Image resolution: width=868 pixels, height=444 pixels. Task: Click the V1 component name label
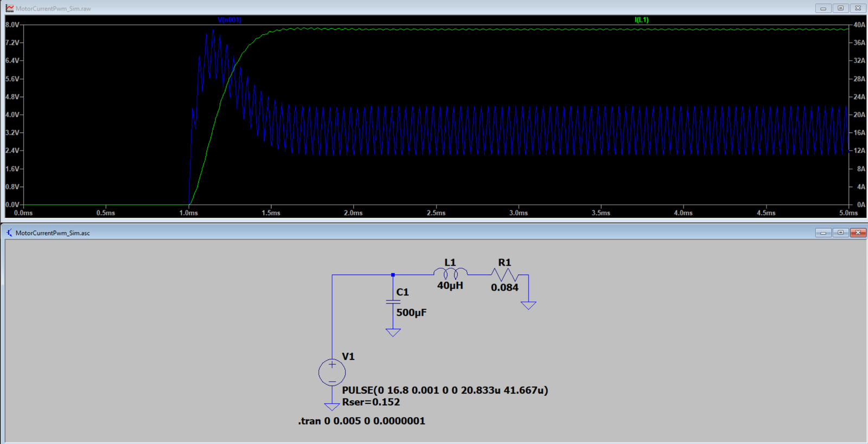point(348,357)
